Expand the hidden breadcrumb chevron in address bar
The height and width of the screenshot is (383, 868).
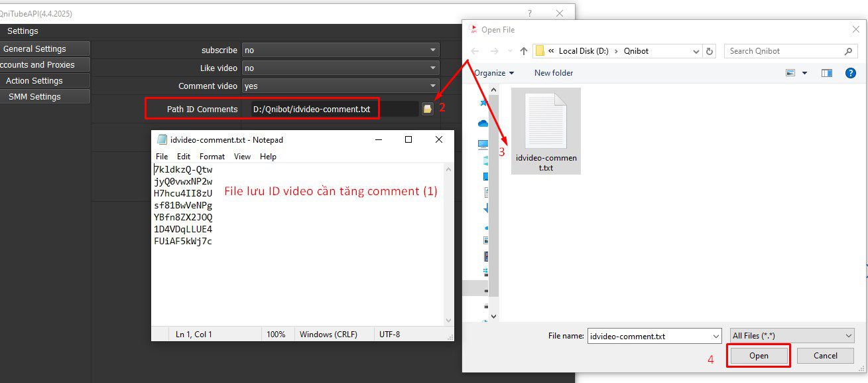coord(552,51)
